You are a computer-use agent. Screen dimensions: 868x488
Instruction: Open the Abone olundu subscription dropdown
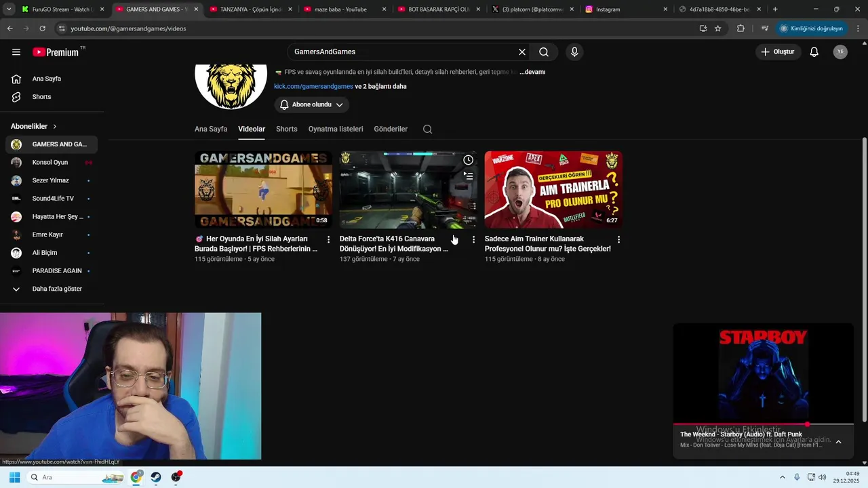pyautogui.click(x=312, y=104)
